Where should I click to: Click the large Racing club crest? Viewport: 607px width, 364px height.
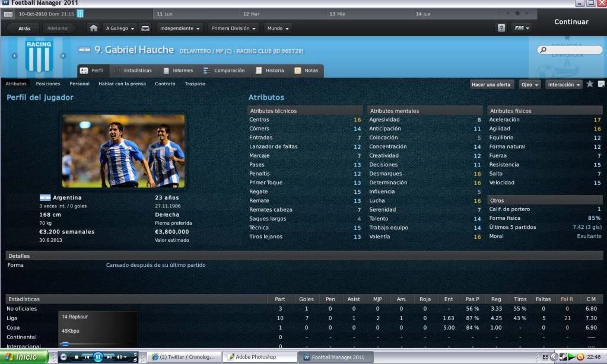(x=39, y=56)
